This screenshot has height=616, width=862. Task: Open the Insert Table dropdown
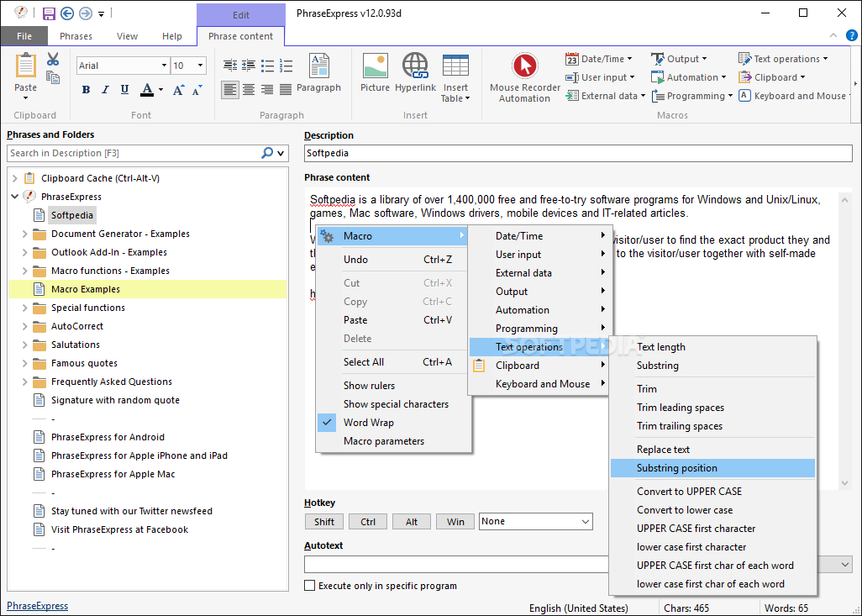point(455,78)
